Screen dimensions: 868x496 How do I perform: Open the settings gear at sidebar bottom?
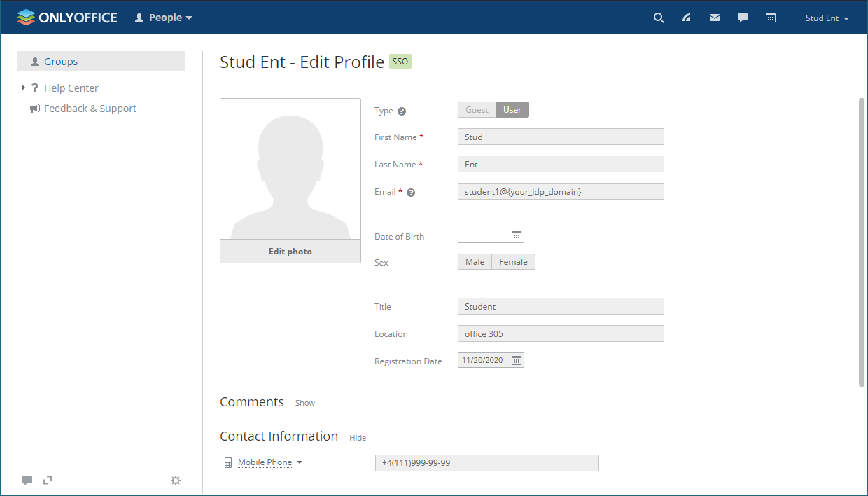point(176,481)
